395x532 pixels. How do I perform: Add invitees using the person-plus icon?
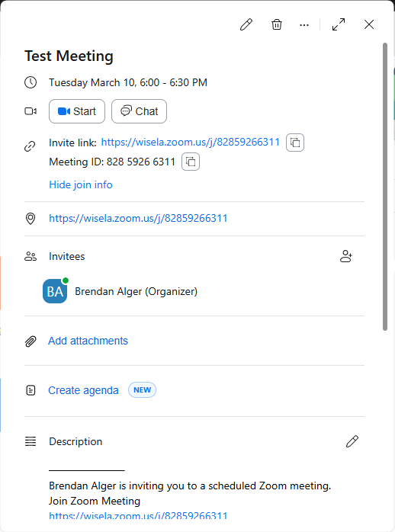point(345,256)
